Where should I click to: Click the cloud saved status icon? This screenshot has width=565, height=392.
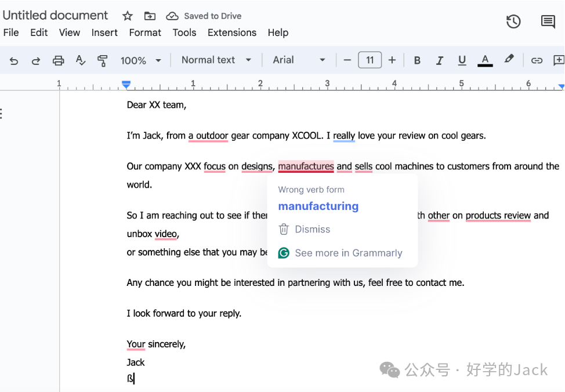[x=172, y=16]
